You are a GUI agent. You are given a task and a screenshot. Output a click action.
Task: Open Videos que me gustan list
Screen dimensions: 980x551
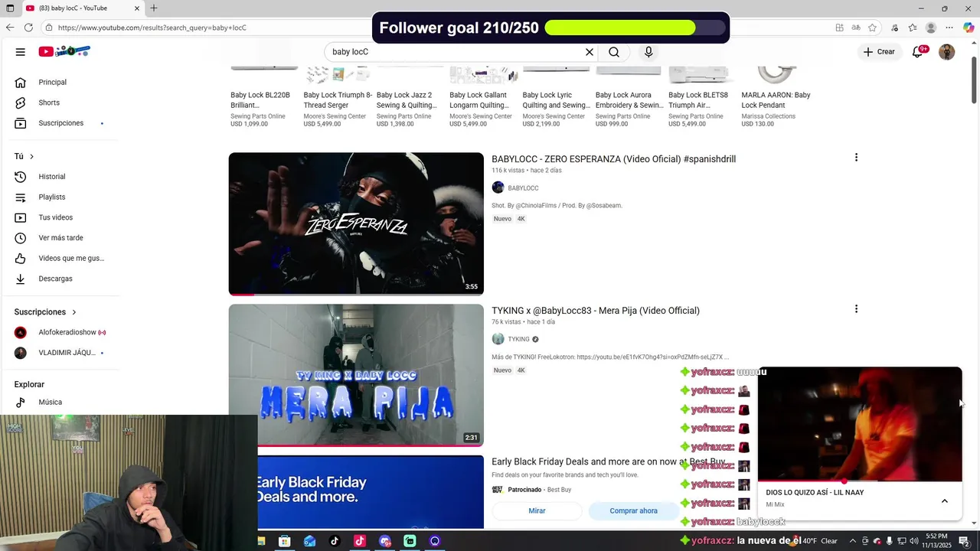tap(60, 259)
